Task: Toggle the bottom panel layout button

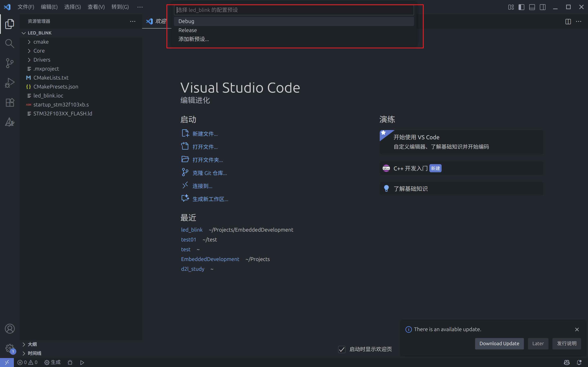Action: (532, 7)
